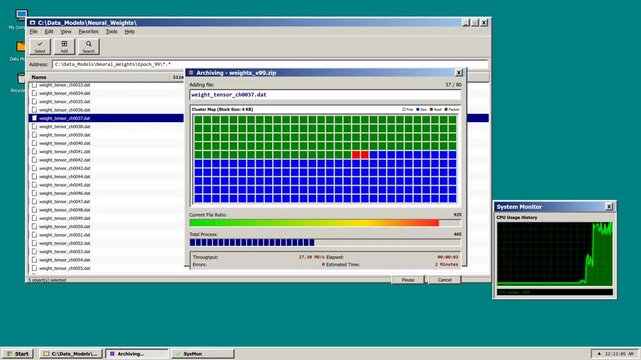This screenshot has width=641, height=360.
Task: Switch to the C:\Data_Models taskbar item
Action: [70, 354]
